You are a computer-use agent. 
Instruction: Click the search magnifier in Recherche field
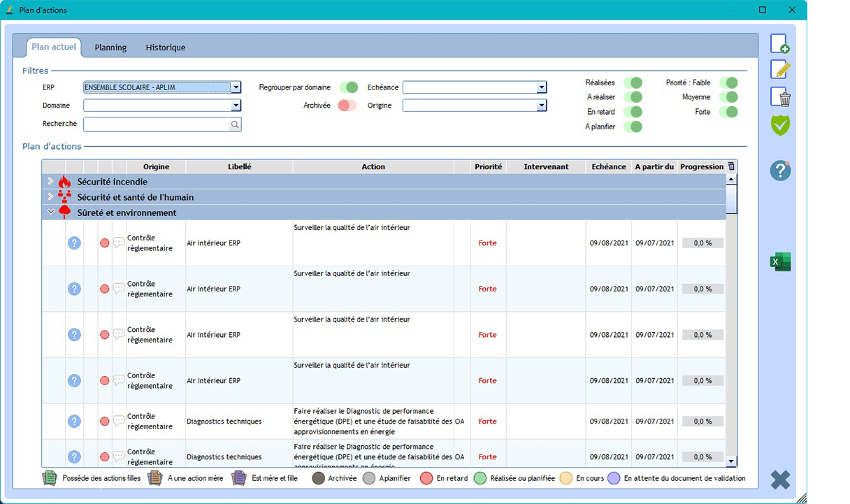(x=235, y=124)
